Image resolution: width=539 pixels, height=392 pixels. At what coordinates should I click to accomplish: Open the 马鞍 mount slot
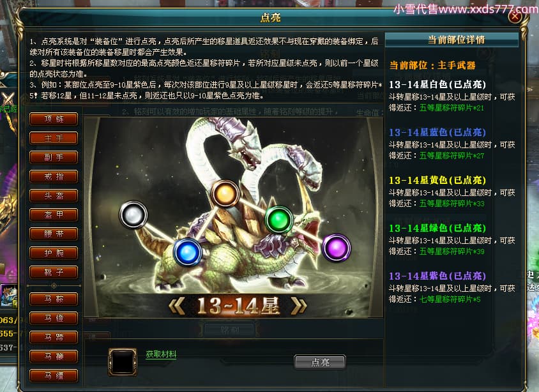[54, 299]
